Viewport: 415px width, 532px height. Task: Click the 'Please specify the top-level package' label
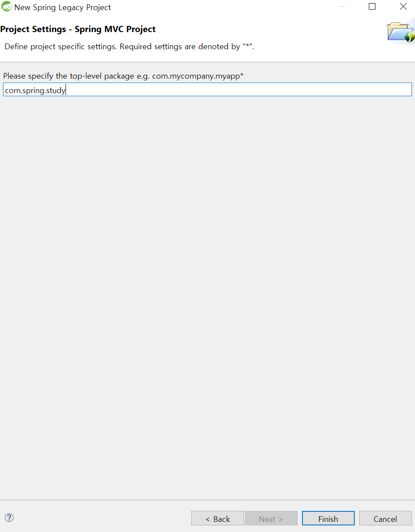[x=123, y=76]
